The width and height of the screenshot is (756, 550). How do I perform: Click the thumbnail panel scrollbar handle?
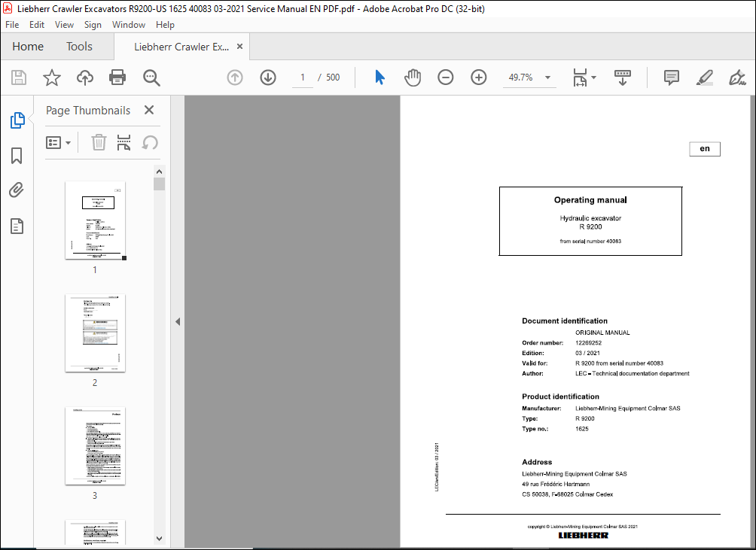[159, 184]
